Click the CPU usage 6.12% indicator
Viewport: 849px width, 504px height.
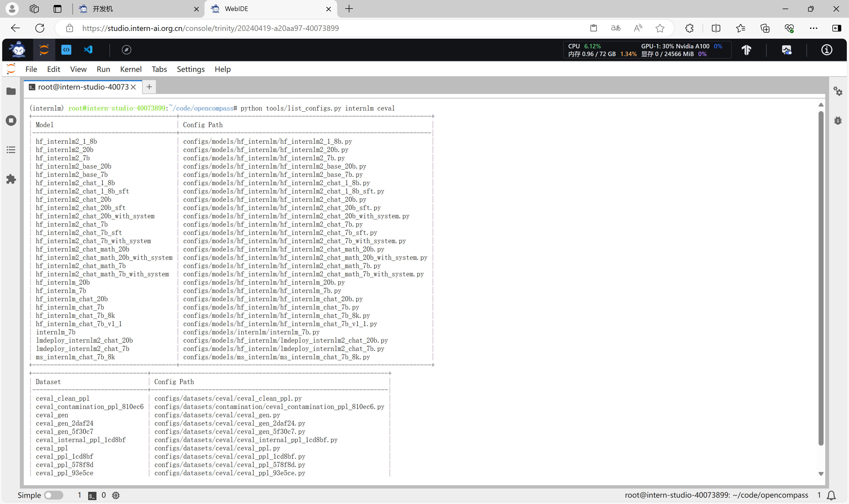pyautogui.click(x=584, y=46)
